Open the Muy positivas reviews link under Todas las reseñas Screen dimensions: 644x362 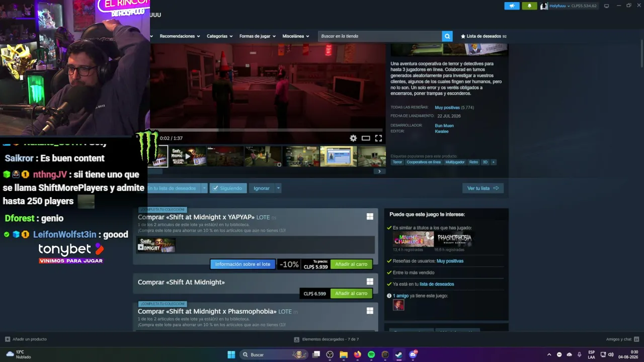[x=447, y=108]
